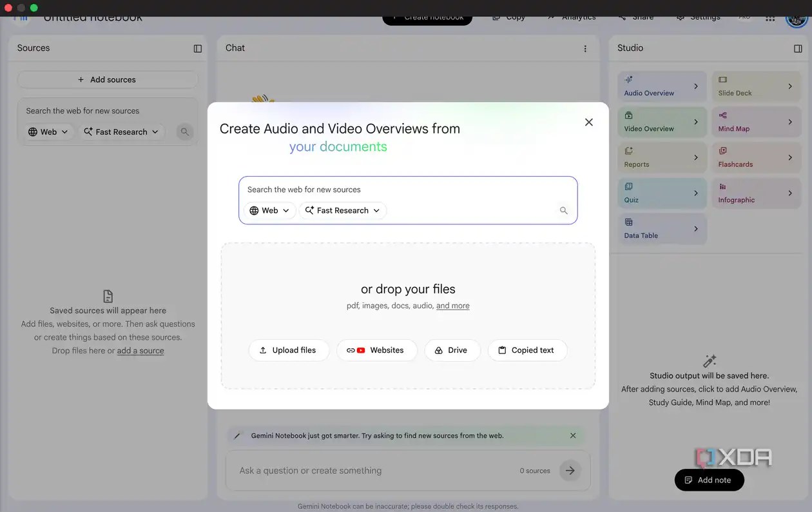Expand the Audio Overview chevron
The width and height of the screenshot is (812, 512).
(x=696, y=86)
